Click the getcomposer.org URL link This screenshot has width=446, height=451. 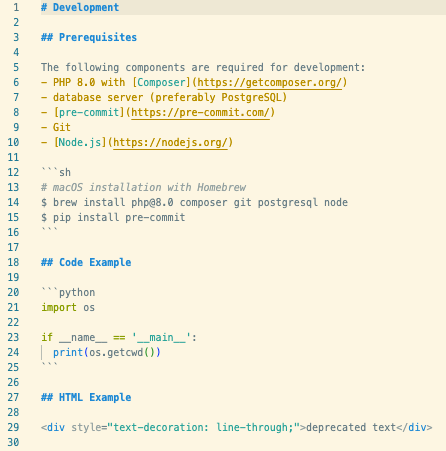click(x=270, y=82)
